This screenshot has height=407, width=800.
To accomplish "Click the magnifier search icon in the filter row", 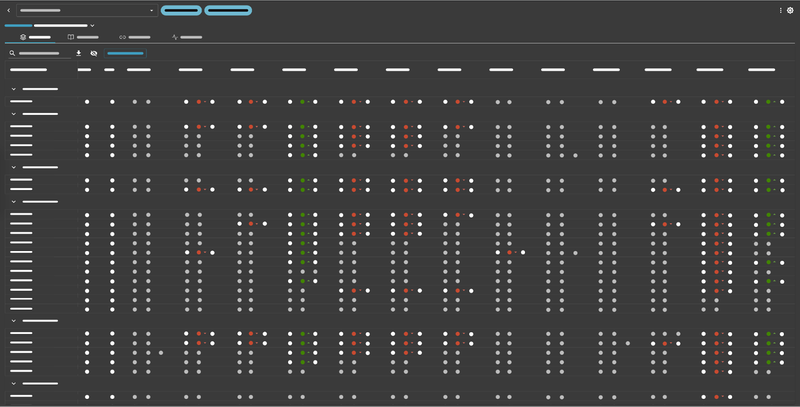I will [x=12, y=53].
